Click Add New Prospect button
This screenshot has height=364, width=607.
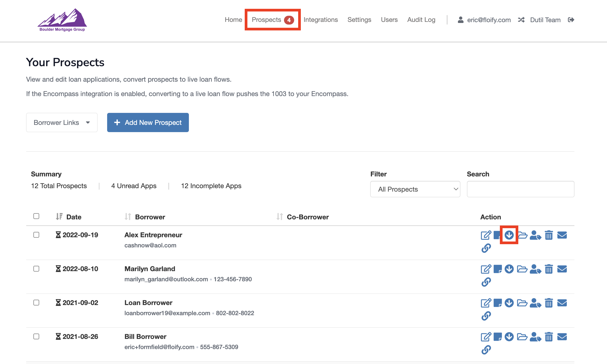click(x=148, y=122)
